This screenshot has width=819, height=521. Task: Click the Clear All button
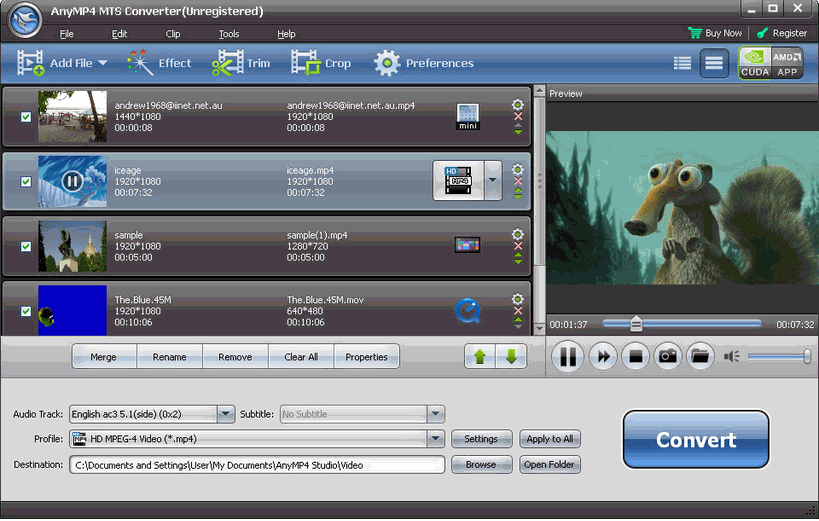pos(301,357)
